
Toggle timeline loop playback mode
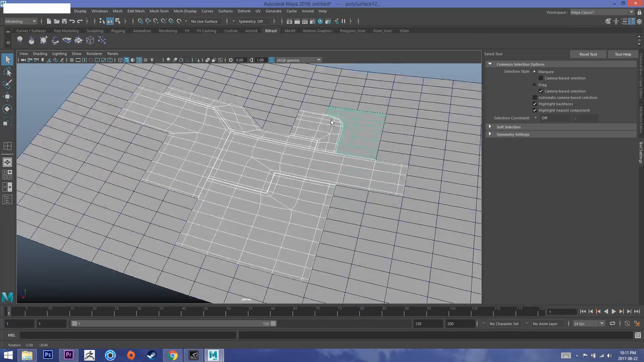612,324
